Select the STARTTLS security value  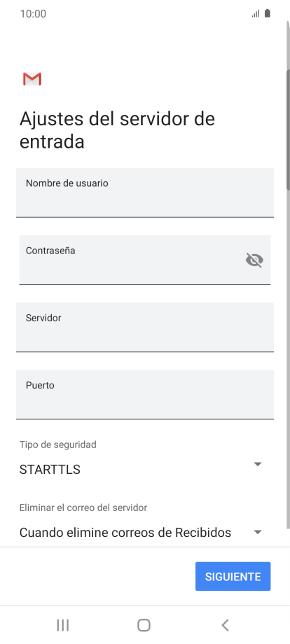tap(50, 470)
